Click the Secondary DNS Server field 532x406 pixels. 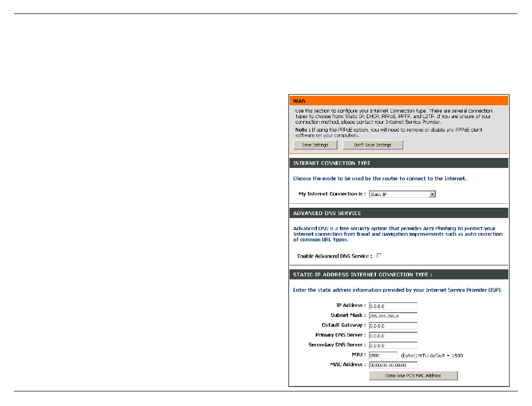(393, 346)
